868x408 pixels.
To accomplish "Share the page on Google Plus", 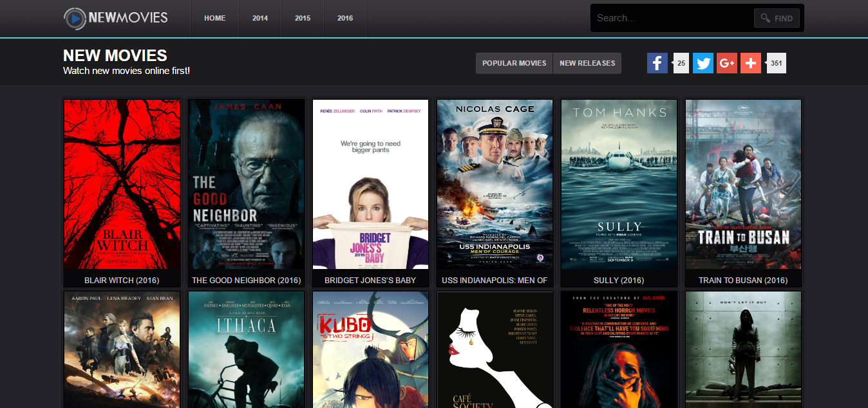I will (x=727, y=63).
